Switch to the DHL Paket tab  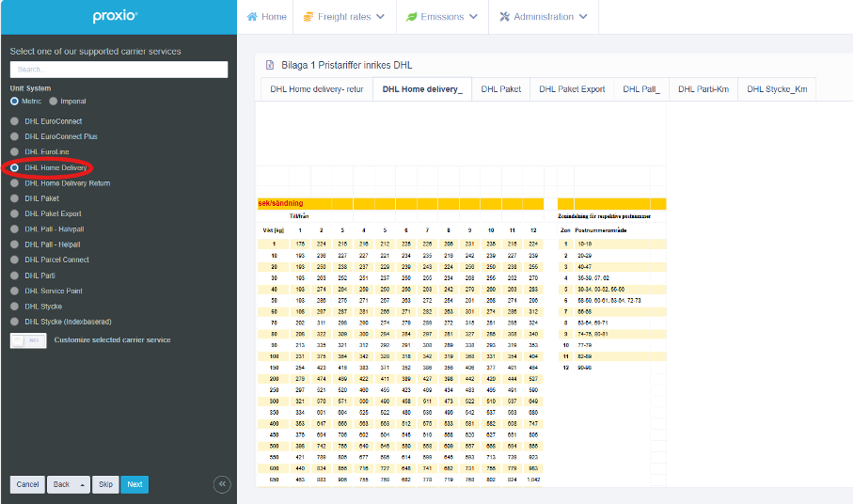click(501, 89)
